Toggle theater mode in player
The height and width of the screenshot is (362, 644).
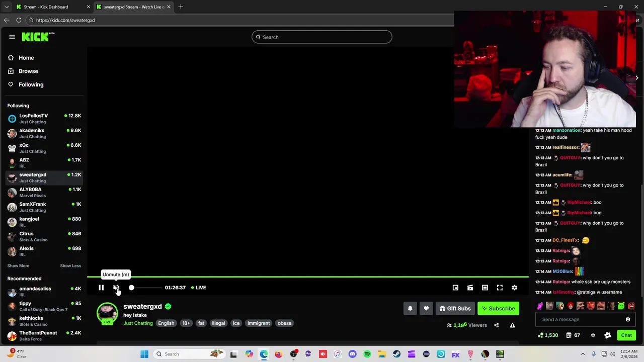(485, 288)
